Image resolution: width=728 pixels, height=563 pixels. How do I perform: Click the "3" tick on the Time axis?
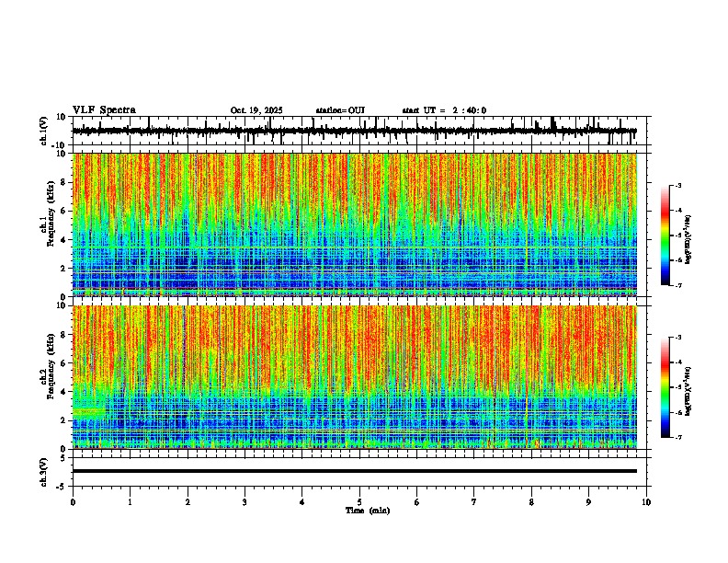click(245, 502)
